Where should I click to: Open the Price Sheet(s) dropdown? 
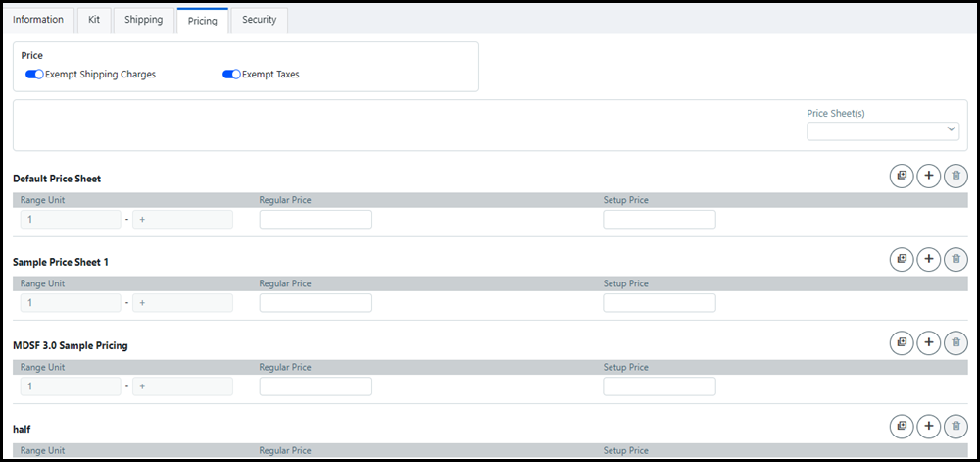883,130
